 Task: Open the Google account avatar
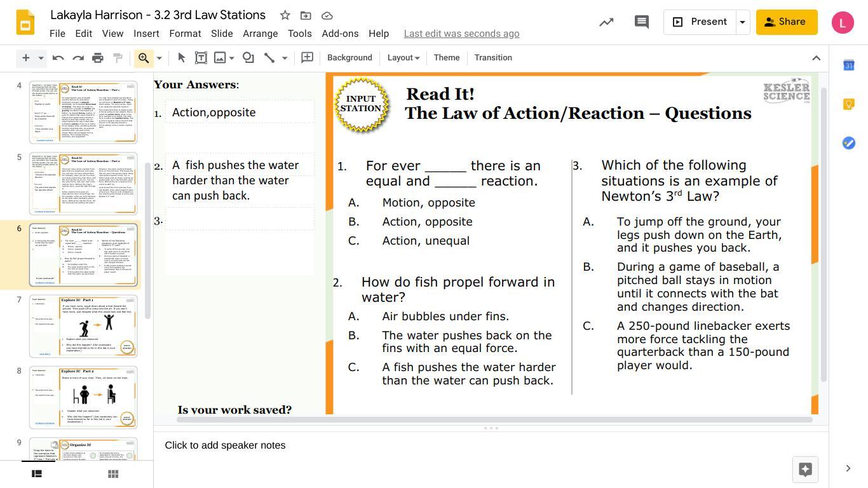coord(843,22)
